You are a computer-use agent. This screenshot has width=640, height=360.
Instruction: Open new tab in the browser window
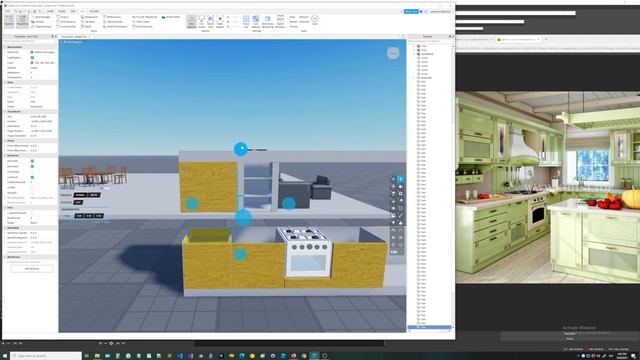(x=546, y=39)
